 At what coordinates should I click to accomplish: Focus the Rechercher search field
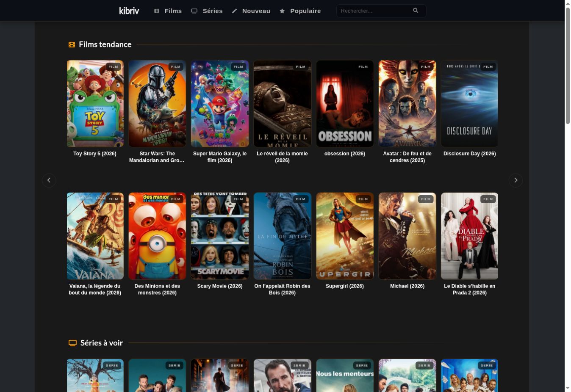pos(381,11)
